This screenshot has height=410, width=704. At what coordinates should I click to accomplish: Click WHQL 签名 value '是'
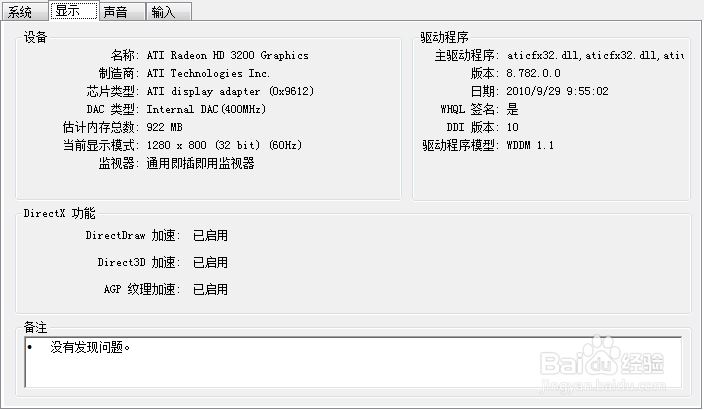512,109
